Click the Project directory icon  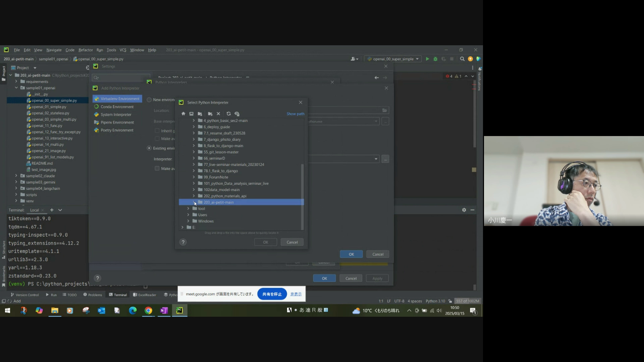click(200, 114)
